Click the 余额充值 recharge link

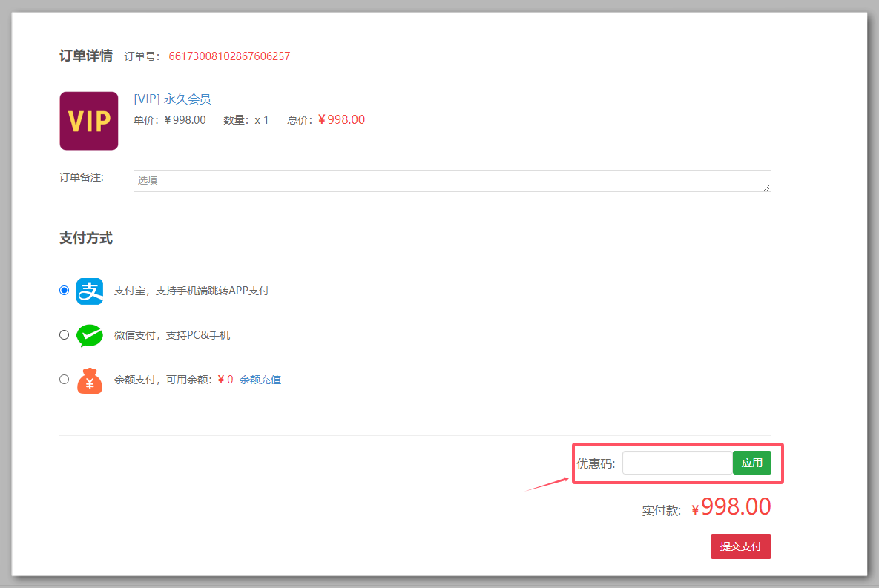[x=260, y=380]
